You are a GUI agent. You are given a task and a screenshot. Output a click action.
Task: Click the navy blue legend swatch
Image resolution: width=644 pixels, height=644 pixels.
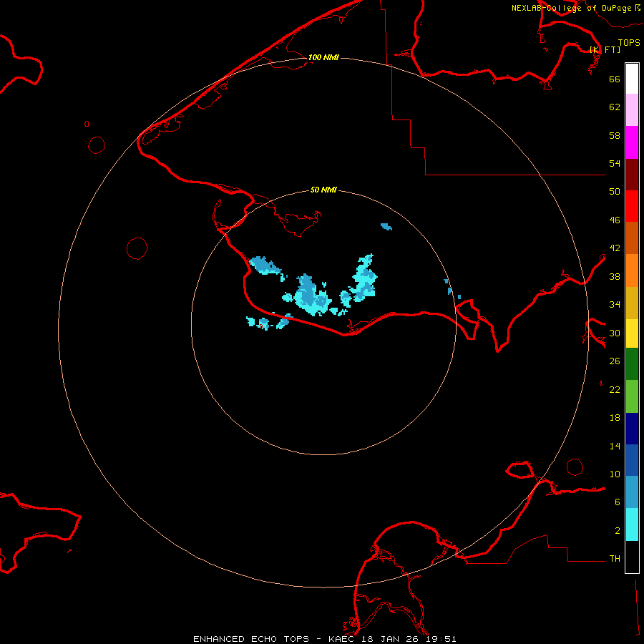tap(632, 429)
